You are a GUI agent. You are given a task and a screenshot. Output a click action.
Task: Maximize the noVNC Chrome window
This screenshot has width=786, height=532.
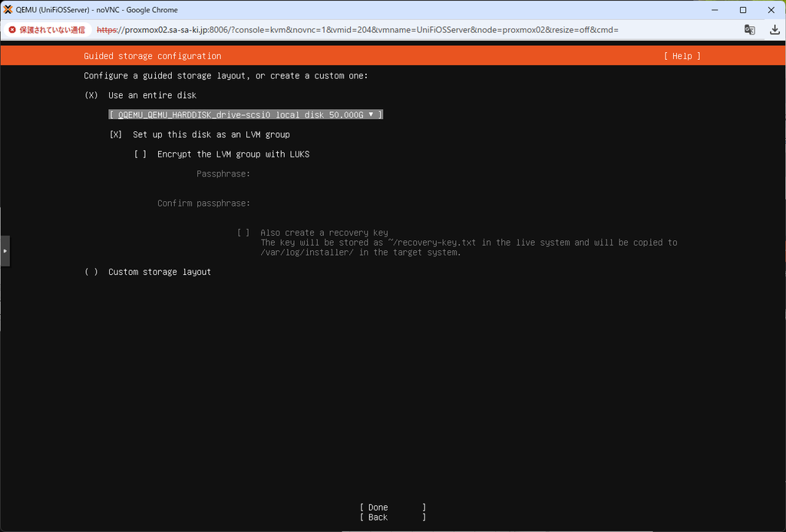743,9
